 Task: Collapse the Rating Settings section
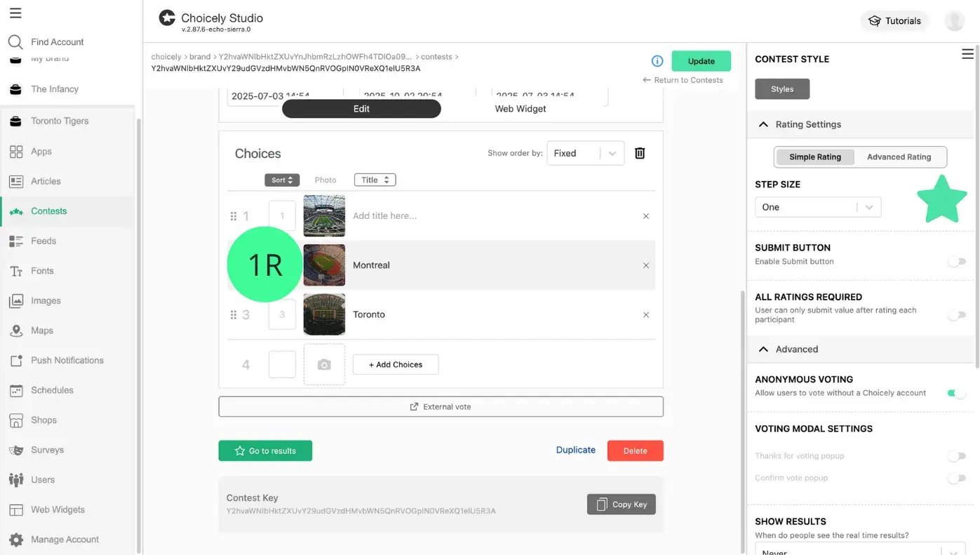click(764, 124)
